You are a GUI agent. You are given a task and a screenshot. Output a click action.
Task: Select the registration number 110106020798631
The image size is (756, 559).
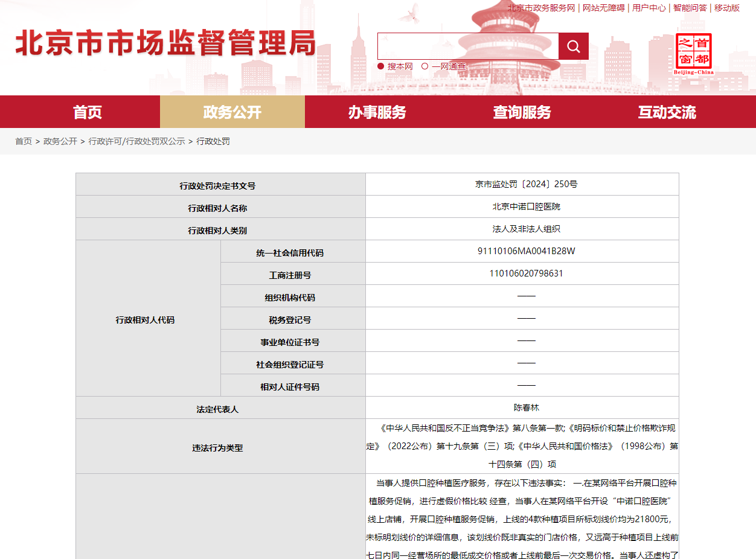[x=527, y=273]
